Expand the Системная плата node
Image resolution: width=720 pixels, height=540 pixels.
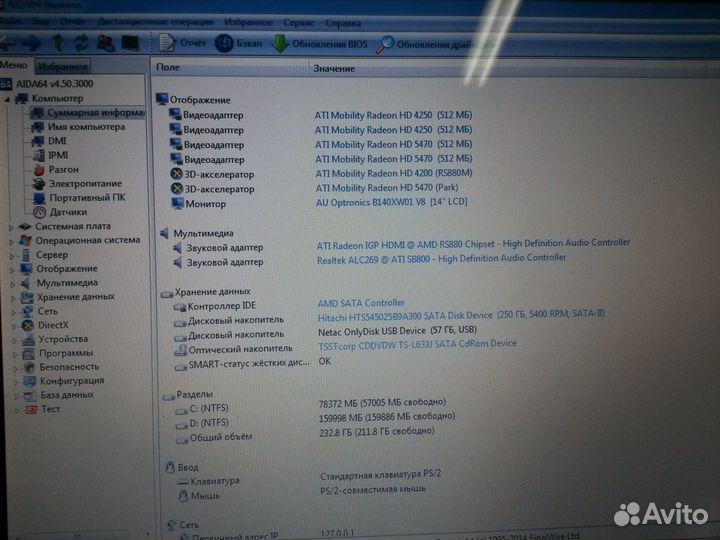11,227
